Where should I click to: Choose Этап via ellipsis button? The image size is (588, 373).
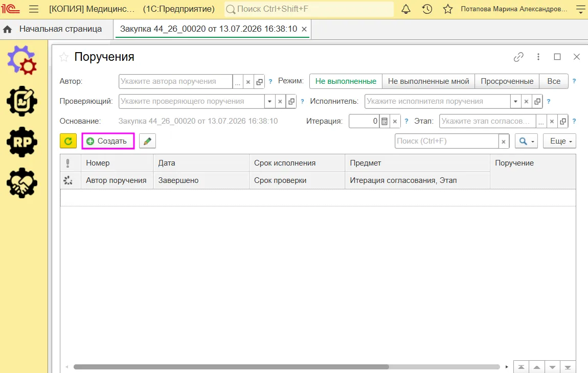(x=541, y=121)
